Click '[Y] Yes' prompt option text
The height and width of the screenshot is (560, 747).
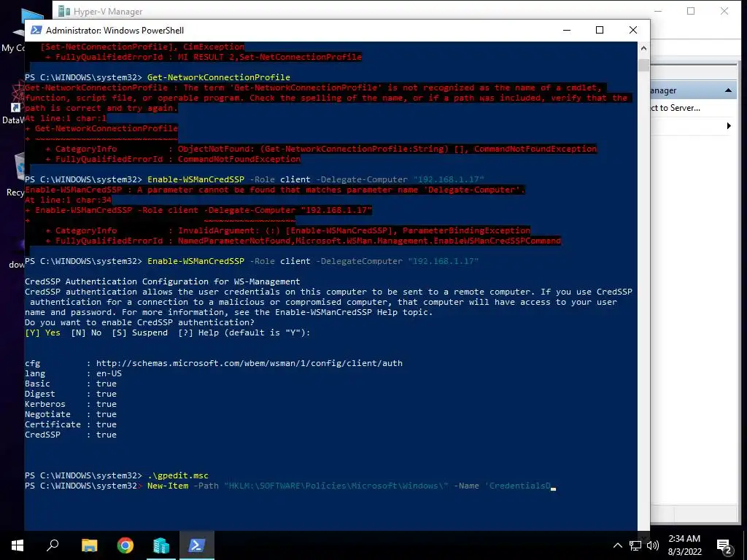point(42,332)
